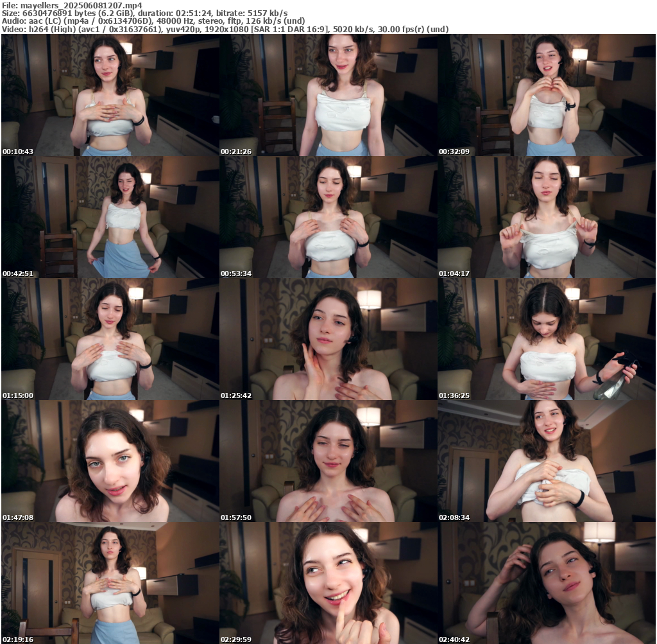Select the thumbnail at 01:04:17

coord(547,217)
